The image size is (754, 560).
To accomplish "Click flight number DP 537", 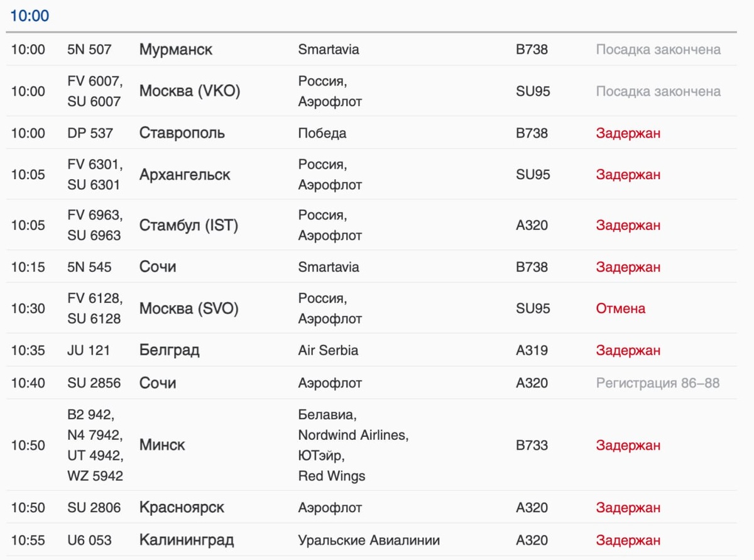I will (x=90, y=133).
